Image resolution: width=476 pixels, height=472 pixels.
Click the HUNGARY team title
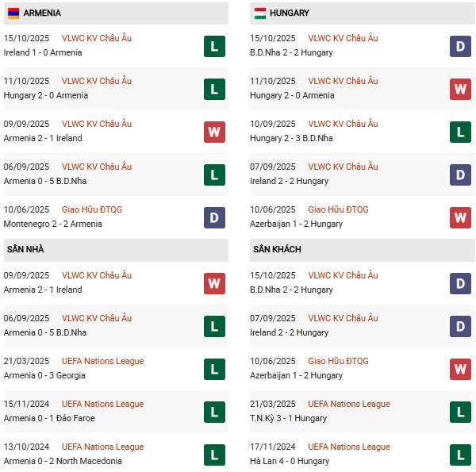coord(290,13)
